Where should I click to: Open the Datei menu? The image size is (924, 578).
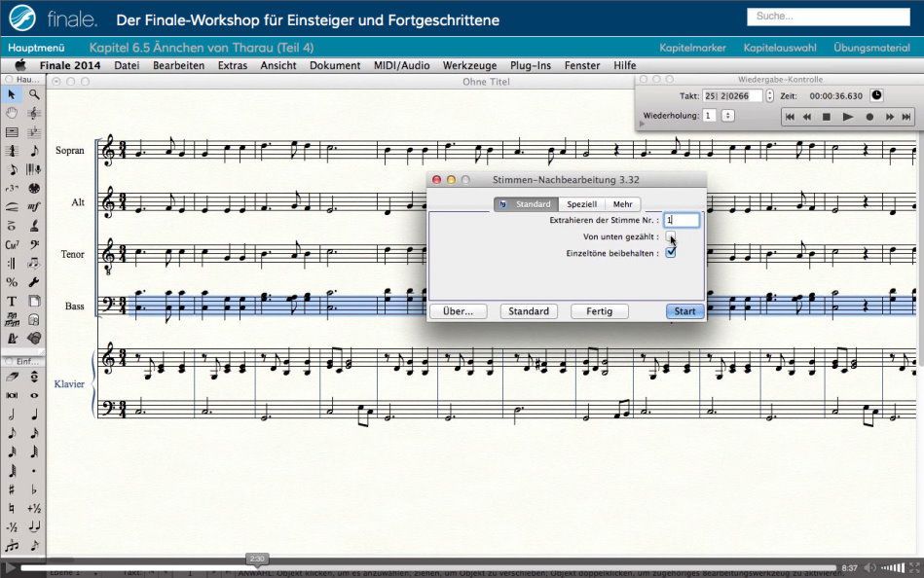(127, 65)
